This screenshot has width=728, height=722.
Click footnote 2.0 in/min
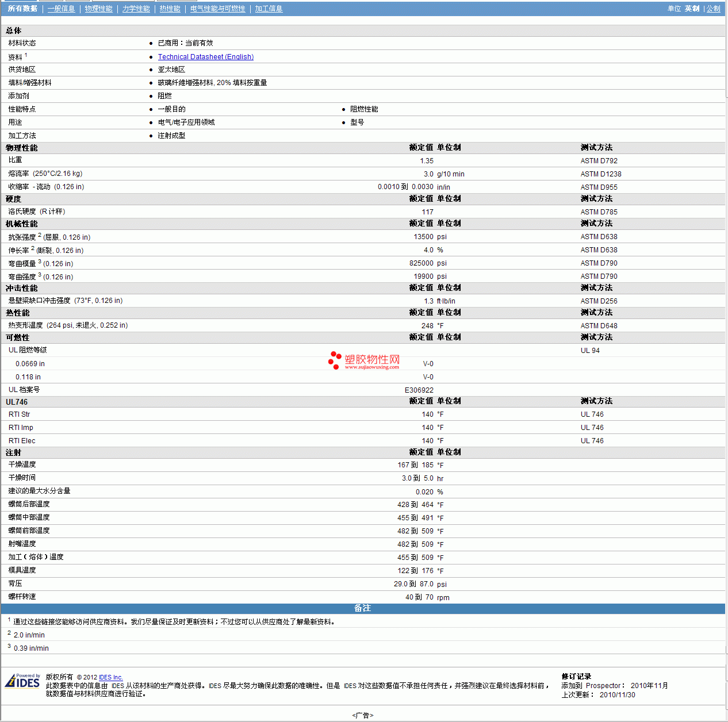point(29,635)
